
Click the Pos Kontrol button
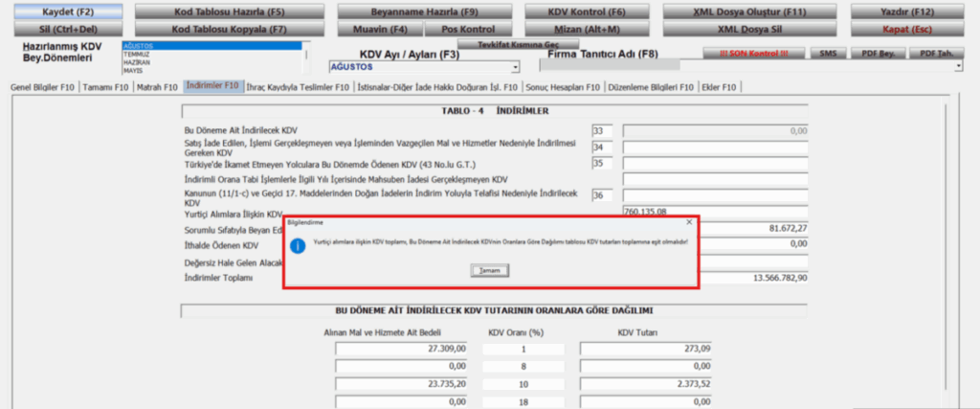coord(468,29)
